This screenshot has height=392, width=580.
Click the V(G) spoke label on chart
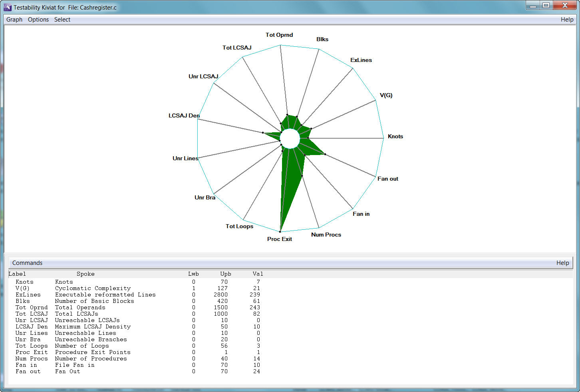pyautogui.click(x=386, y=95)
